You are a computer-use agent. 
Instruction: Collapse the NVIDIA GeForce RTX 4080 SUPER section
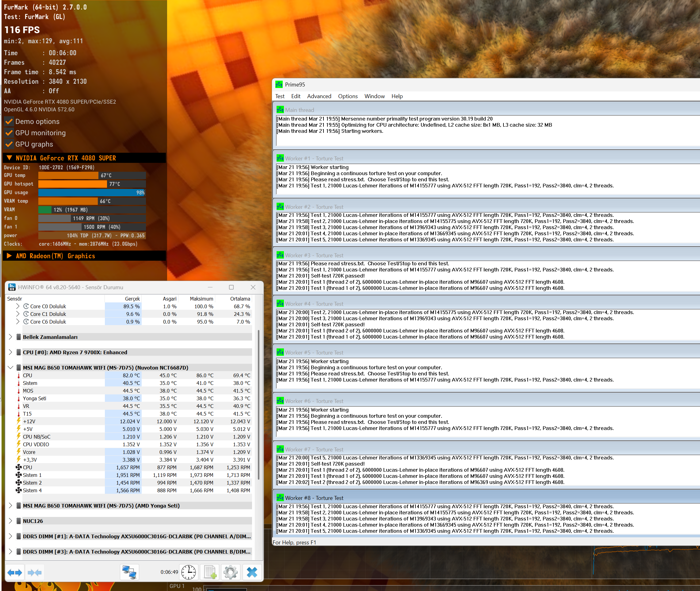[x=10, y=158]
